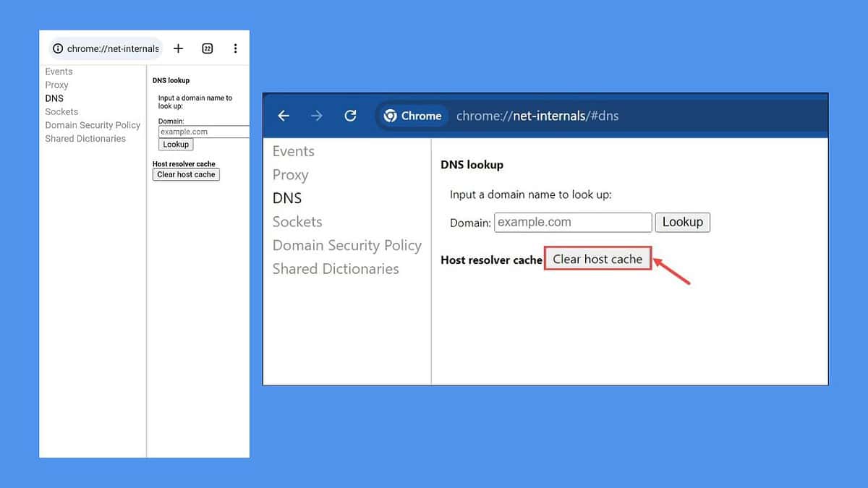This screenshot has height=488, width=868.
Task: Select the DNS section in the sidebar
Action: (286, 198)
